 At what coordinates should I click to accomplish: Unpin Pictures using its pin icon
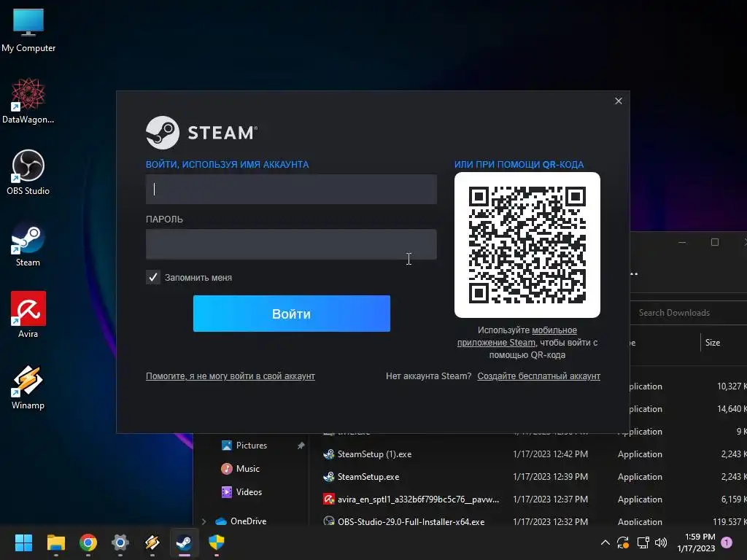click(301, 446)
